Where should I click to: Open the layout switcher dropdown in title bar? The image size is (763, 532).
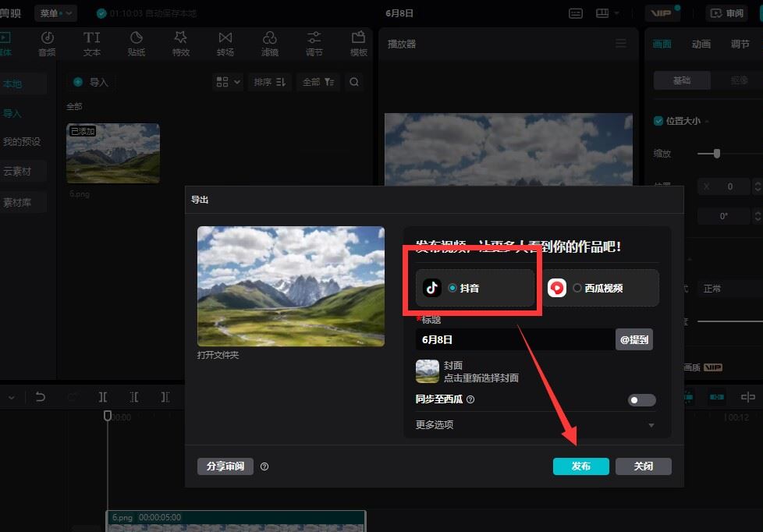coord(607,13)
